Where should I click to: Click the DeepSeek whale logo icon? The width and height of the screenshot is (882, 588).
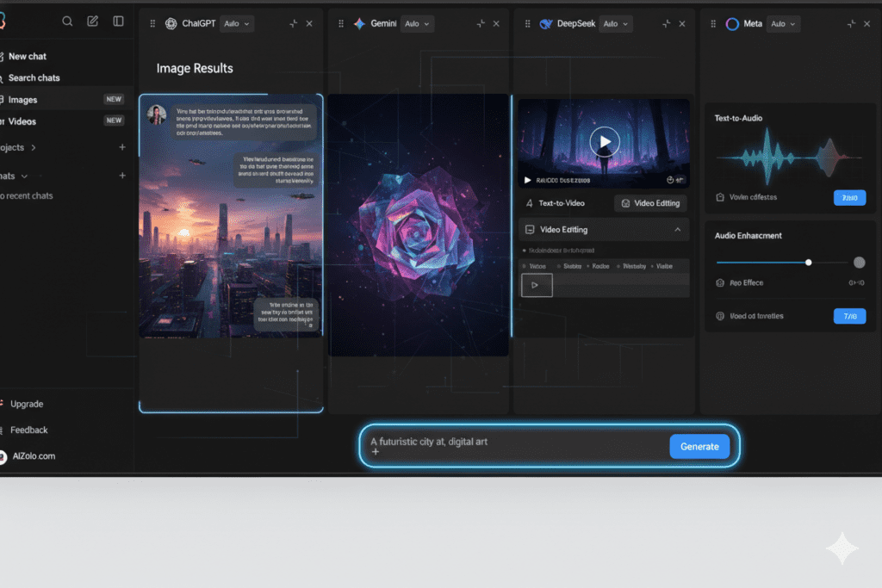545,24
